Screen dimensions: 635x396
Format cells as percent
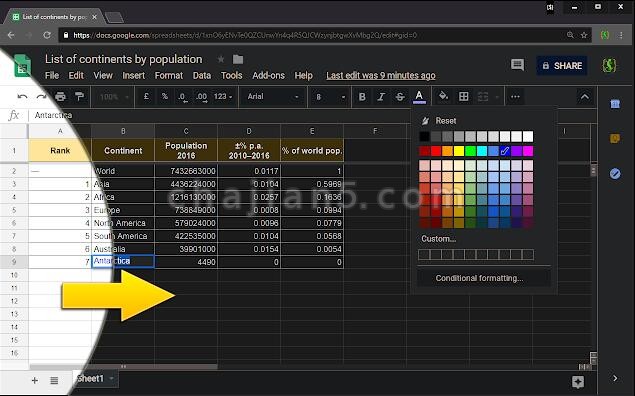[x=164, y=97]
